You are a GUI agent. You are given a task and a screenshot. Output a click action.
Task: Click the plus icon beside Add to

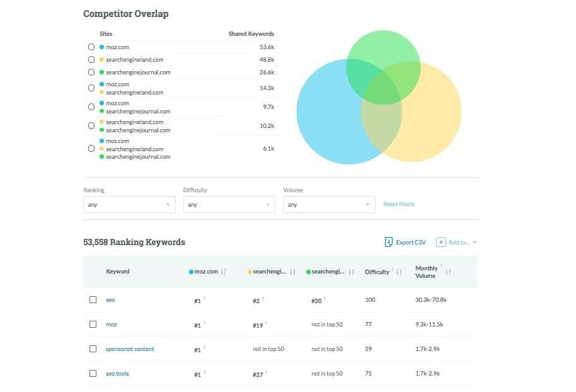pyautogui.click(x=441, y=242)
